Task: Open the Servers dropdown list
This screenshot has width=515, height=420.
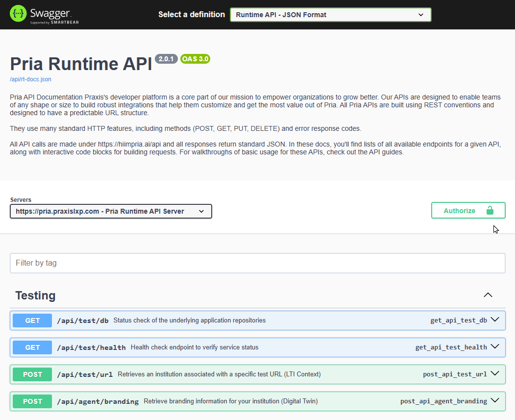Action: 111,211
